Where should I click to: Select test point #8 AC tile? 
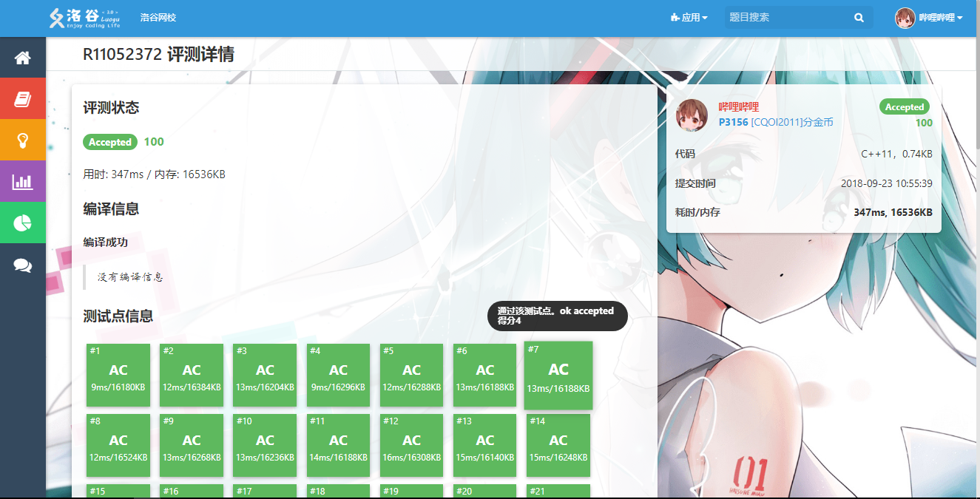coord(118,445)
